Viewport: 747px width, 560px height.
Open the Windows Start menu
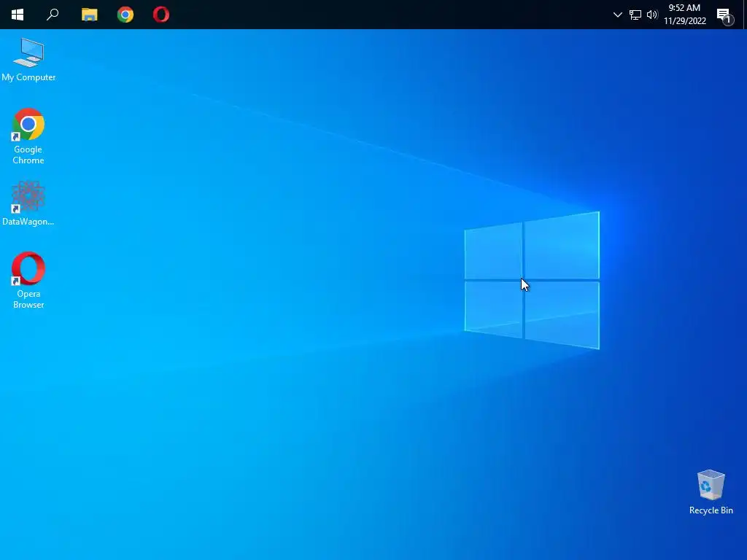18,15
